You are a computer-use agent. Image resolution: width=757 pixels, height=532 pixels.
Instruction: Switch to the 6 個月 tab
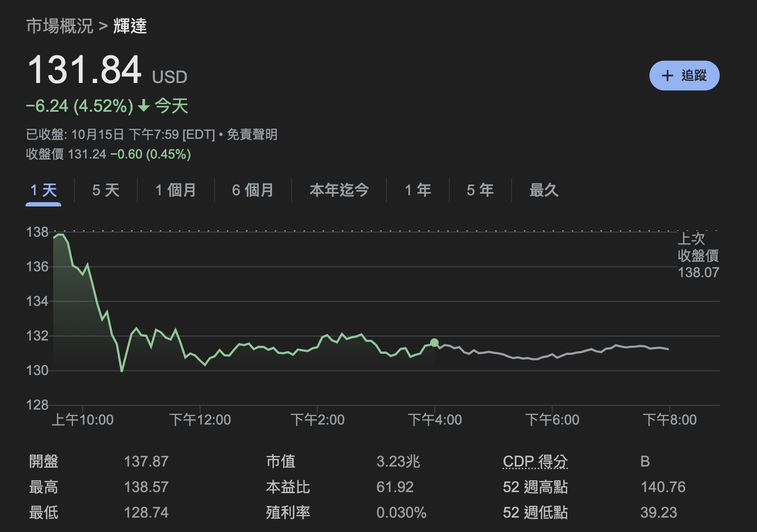click(253, 190)
